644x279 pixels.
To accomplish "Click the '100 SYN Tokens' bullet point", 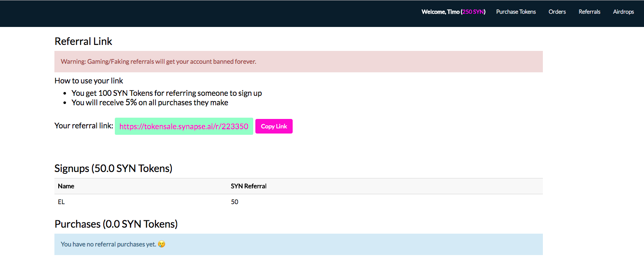I will click(167, 93).
